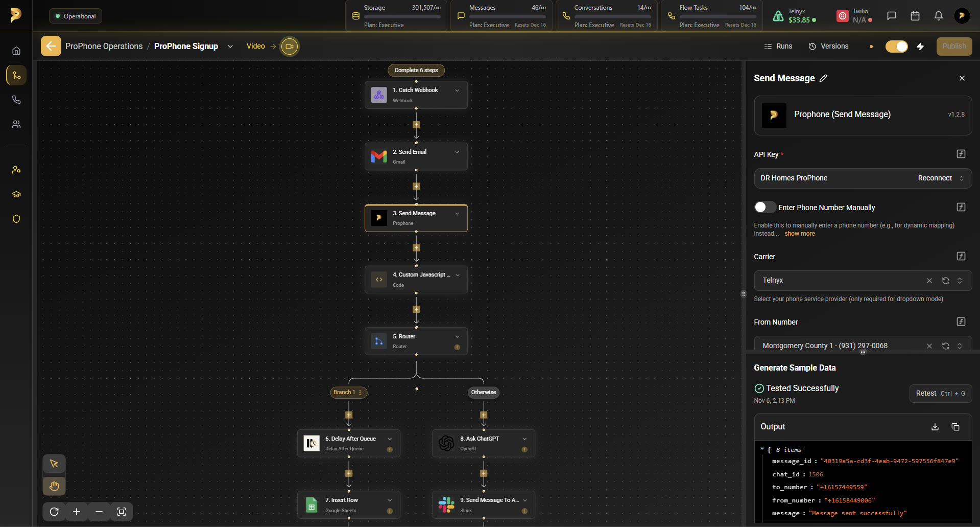
Task: Click the show more link
Action: [800, 234]
